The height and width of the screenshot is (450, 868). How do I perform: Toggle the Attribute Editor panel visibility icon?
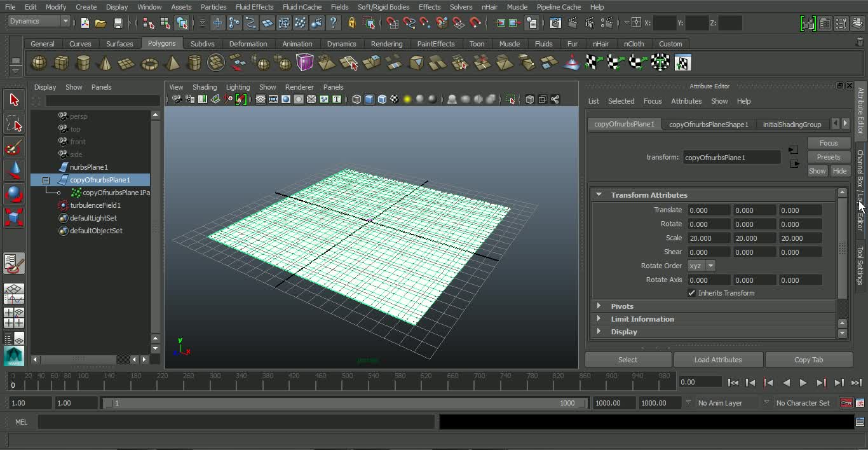[825, 24]
